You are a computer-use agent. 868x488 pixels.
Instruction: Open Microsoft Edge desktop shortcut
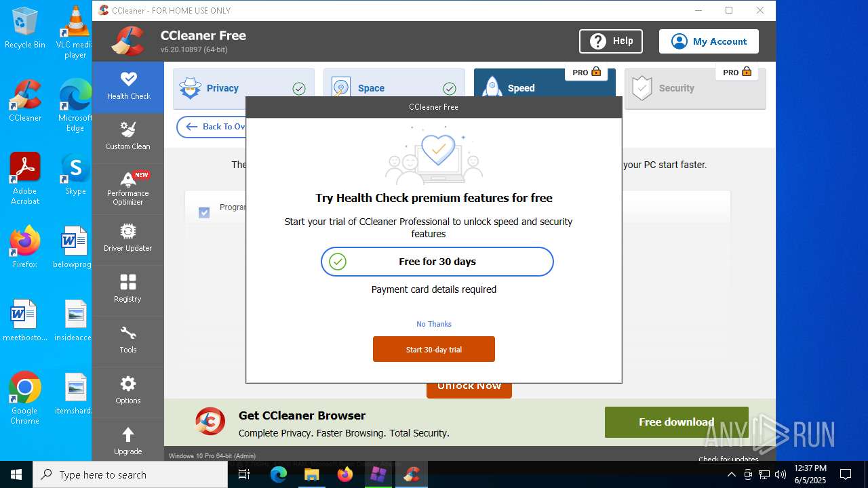(x=75, y=106)
